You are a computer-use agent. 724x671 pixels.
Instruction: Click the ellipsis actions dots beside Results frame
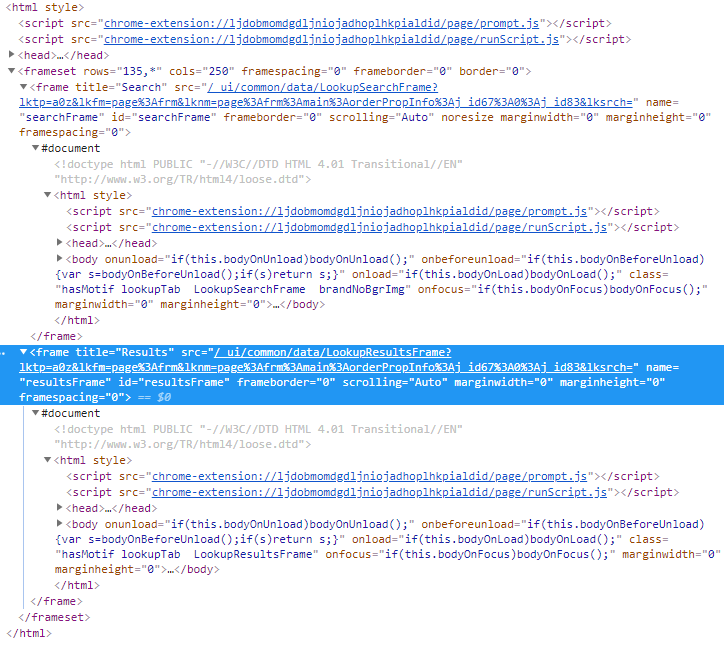point(3,354)
